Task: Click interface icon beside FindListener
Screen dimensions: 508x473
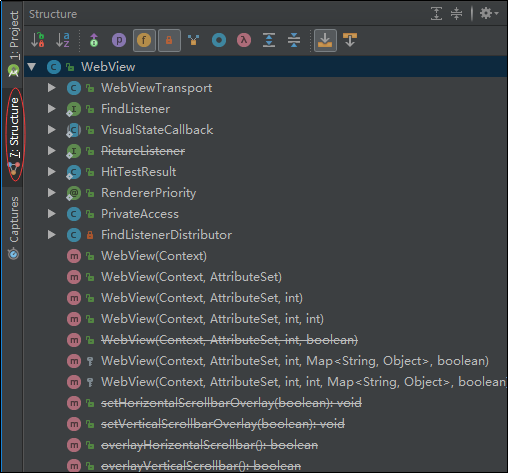Action: 74,109
